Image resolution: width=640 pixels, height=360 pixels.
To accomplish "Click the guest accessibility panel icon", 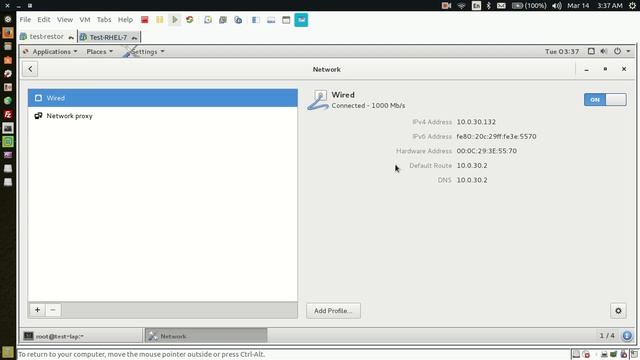I will click(591, 51).
